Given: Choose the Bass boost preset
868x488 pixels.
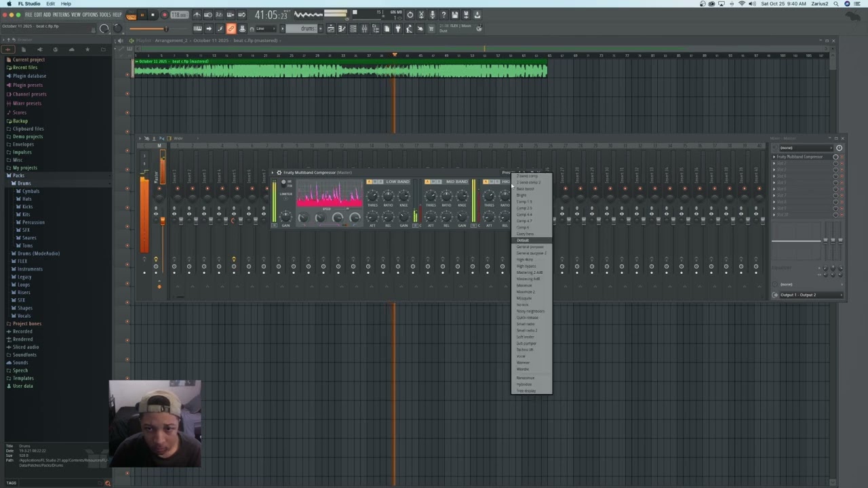Looking at the screenshot, I should coord(531,189).
